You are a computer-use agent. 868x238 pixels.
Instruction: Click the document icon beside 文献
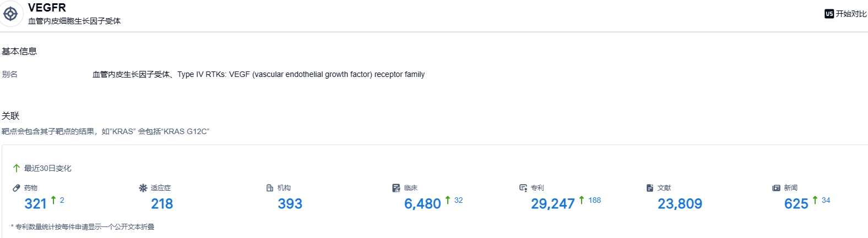650,188
